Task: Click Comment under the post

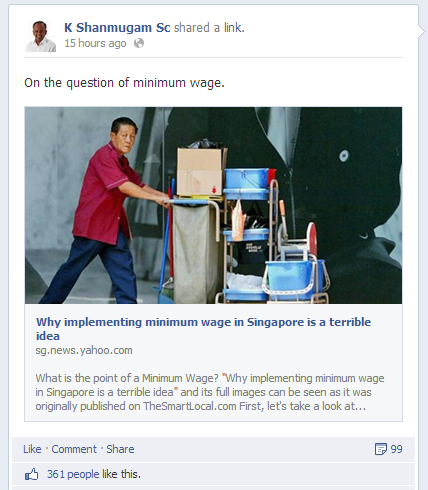Action: [x=74, y=449]
